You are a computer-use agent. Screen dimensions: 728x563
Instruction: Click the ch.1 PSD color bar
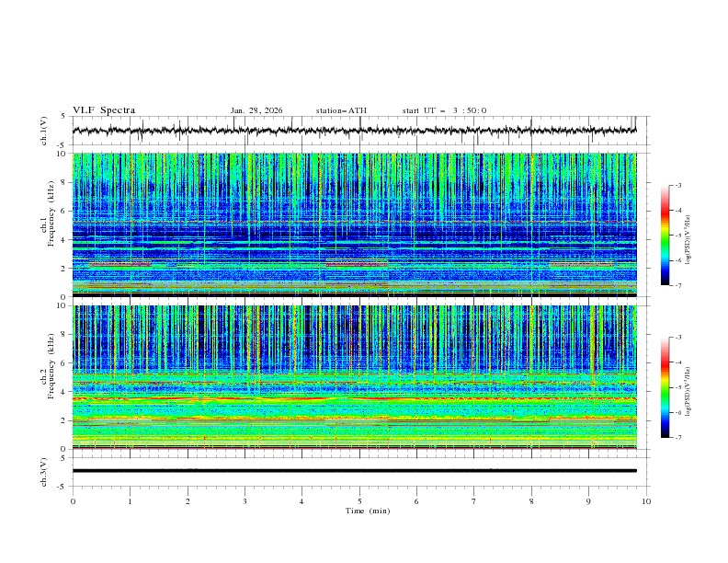(665, 236)
